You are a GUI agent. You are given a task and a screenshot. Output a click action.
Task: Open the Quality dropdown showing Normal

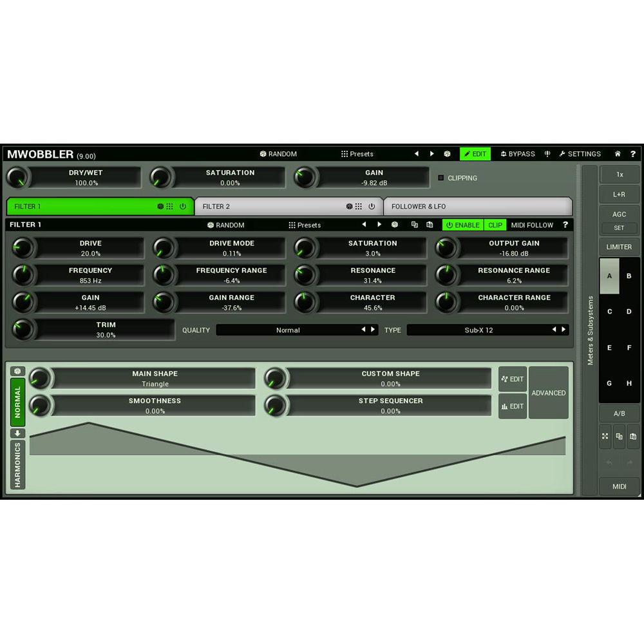point(296,330)
